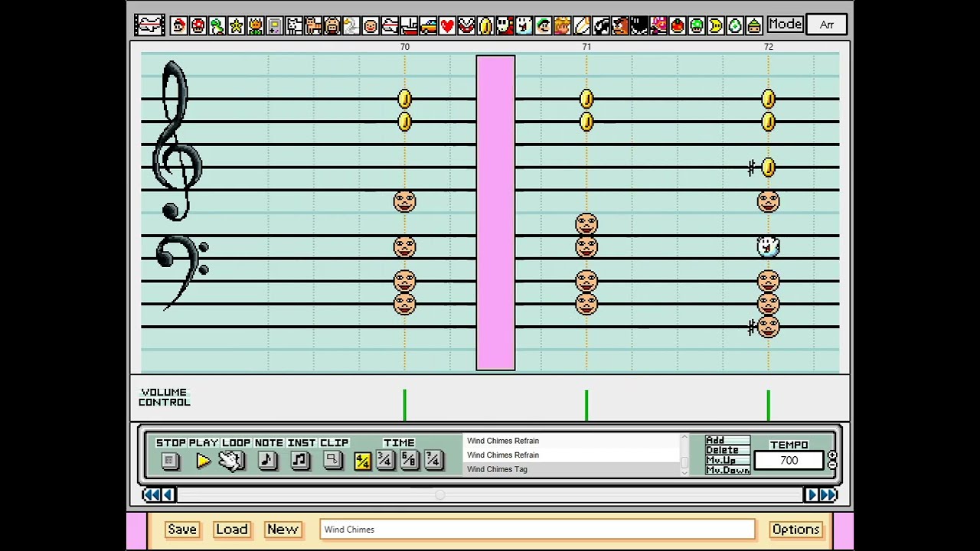Switch to 6/8 time signature
The width and height of the screenshot is (980, 551).
click(409, 460)
